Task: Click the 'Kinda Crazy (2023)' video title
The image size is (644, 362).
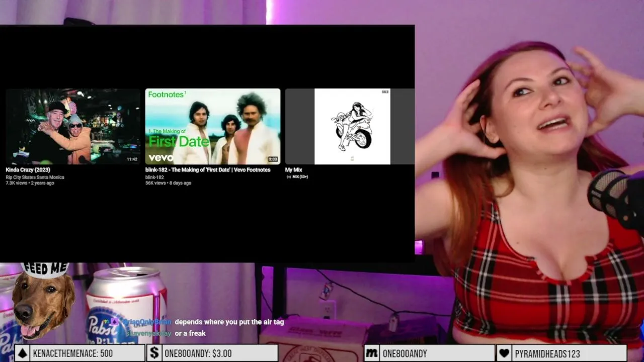Action: click(x=28, y=170)
